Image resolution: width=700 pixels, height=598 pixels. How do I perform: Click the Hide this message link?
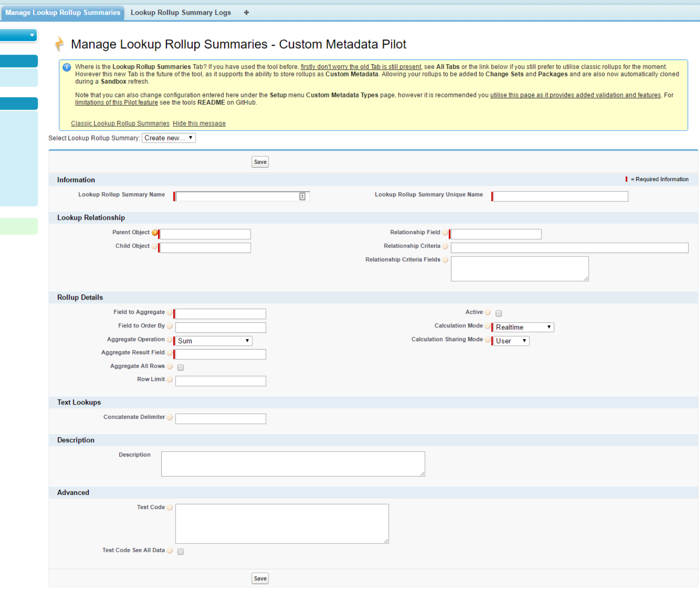[199, 123]
